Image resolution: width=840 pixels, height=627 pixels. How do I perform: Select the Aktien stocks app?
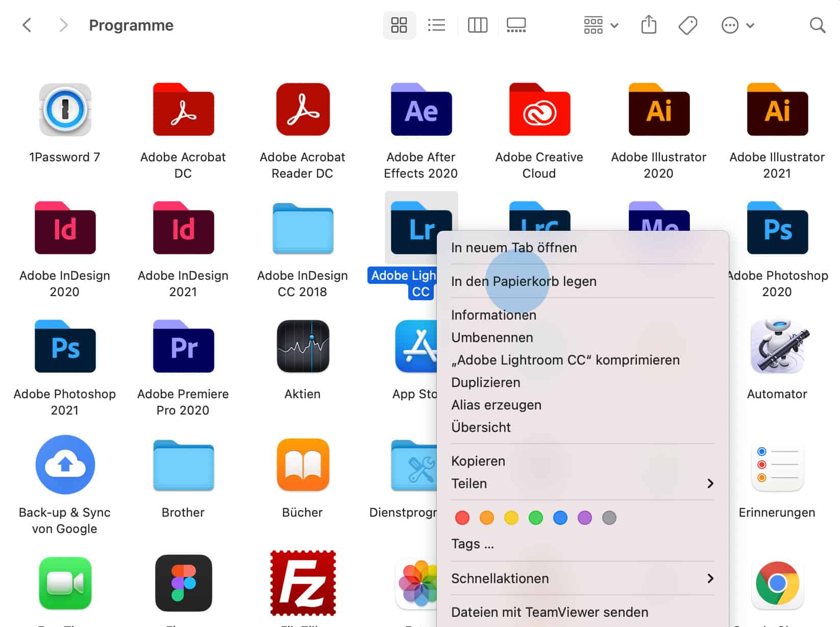(x=303, y=346)
